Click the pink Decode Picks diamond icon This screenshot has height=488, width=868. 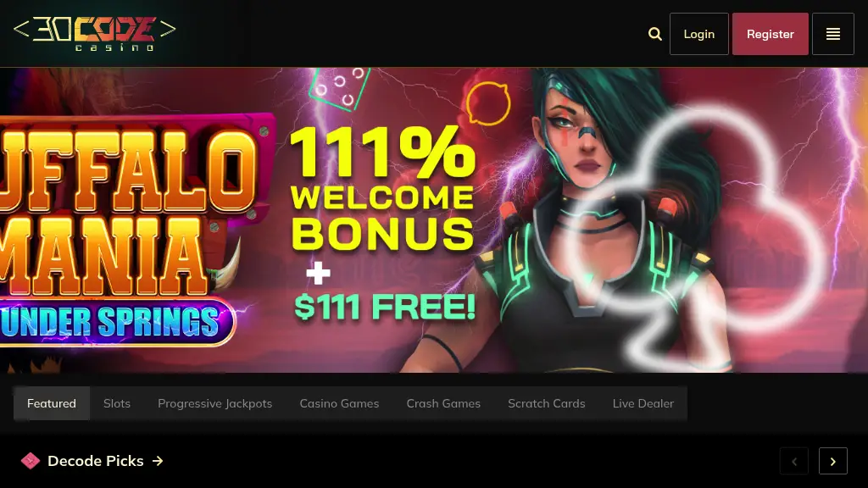(31, 461)
